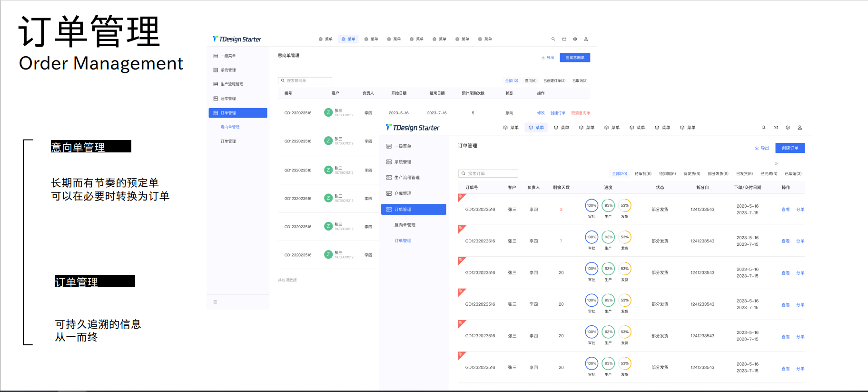The image size is (868, 392).
Task: Click TDesign Starter logo in 订单管理 page
Action: click(x=413, y=128)
